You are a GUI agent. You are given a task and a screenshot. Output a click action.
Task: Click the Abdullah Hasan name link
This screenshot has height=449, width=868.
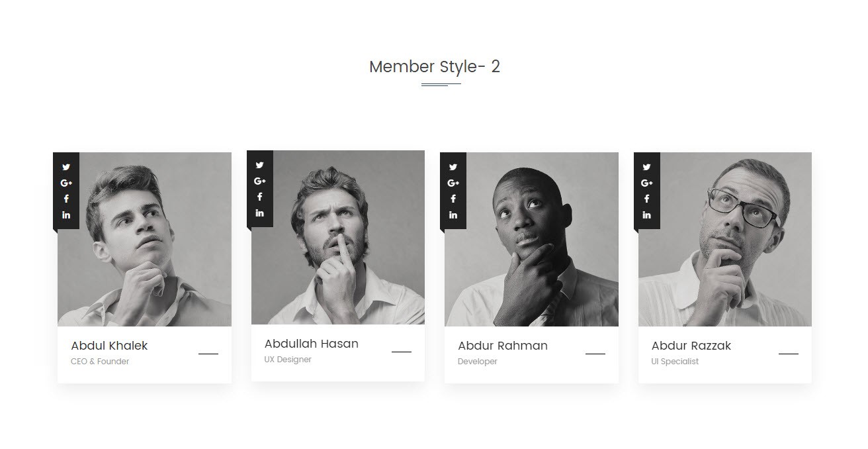312,344
